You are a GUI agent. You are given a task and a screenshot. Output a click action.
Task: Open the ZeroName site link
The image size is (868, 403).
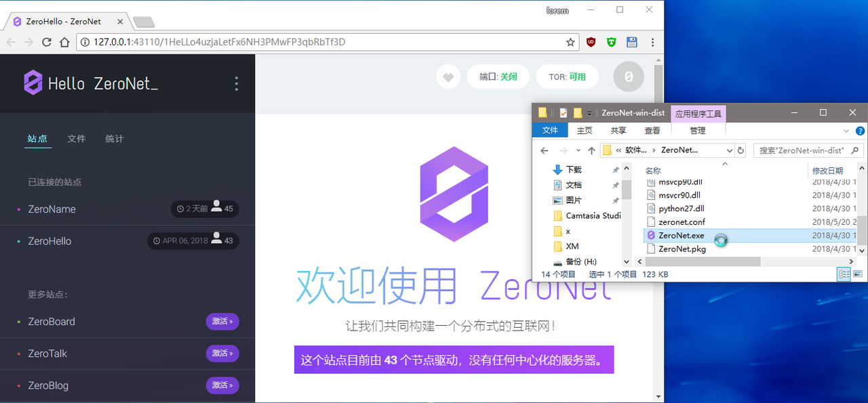(52, 209)
